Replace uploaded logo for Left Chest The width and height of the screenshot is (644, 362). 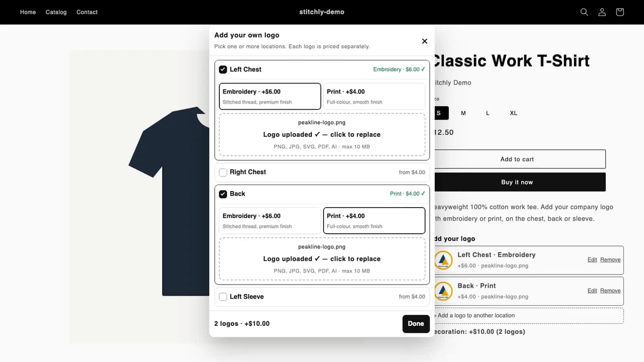(322, 135)
